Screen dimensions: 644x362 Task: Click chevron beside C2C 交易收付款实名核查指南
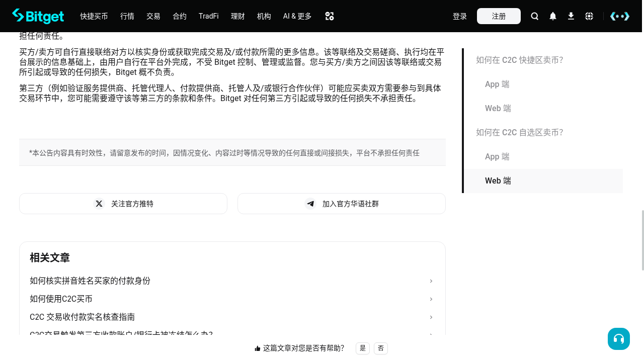431,317
